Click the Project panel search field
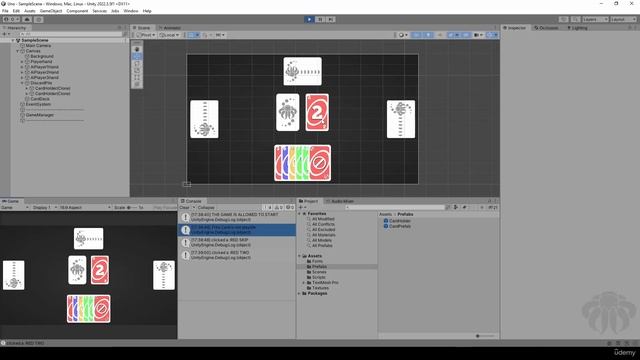The width and height of the screenshot is (640, 360). click(395, 207)
